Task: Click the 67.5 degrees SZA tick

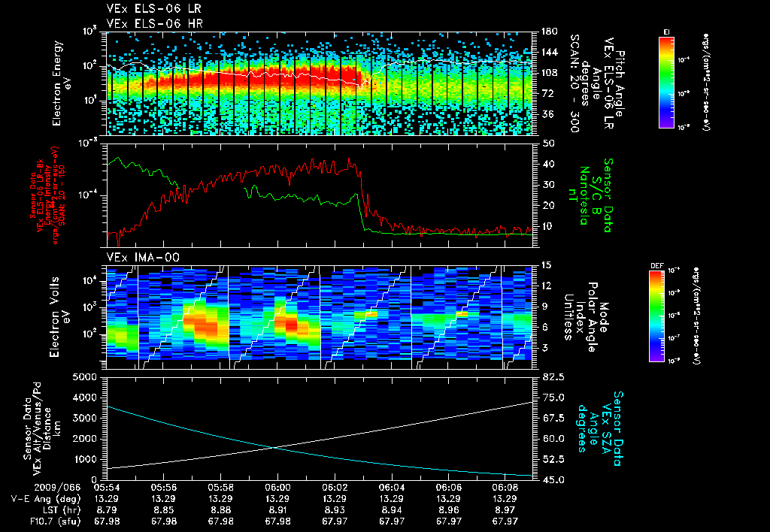Action: (x=553, y=418)
